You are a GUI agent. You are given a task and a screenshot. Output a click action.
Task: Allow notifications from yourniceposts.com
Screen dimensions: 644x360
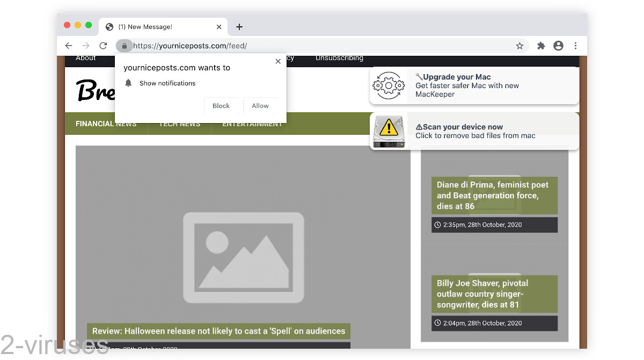point(260,105)
